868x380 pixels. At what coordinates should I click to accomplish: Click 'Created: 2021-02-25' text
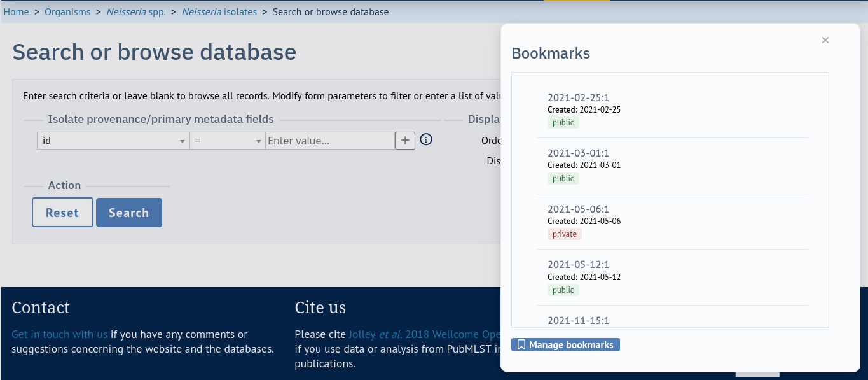click(x=584, y=109)
